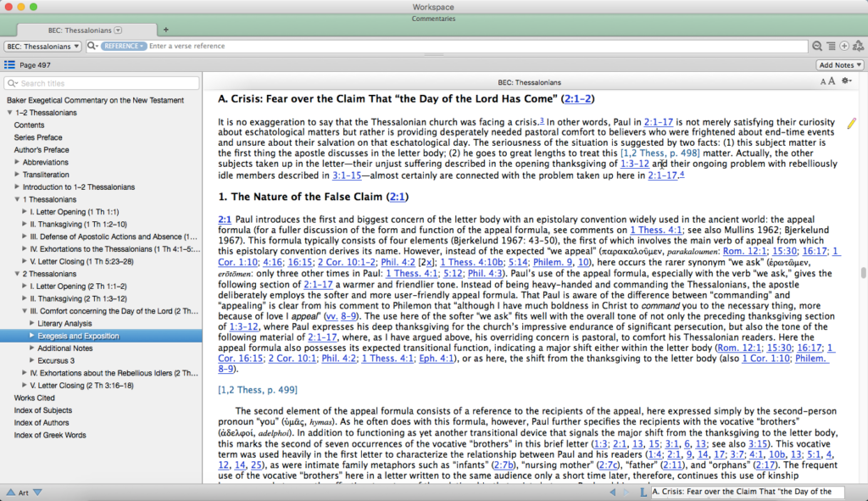The width and height of the screenshot is (868, 501).
Task: Decrease text size with the small A icon
Action: [x=823, y=81]
